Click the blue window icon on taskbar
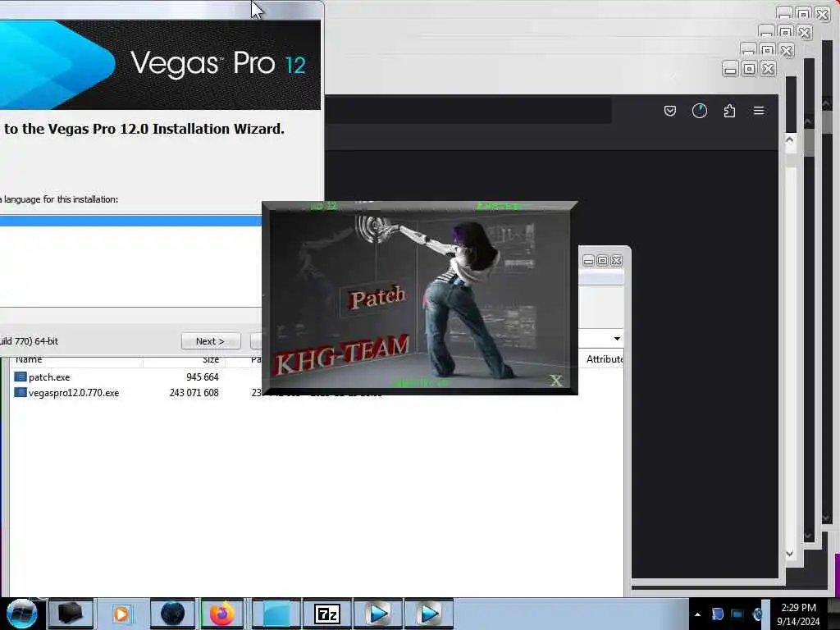This screenshot has height=630, width=840. (x=276, y=614)
